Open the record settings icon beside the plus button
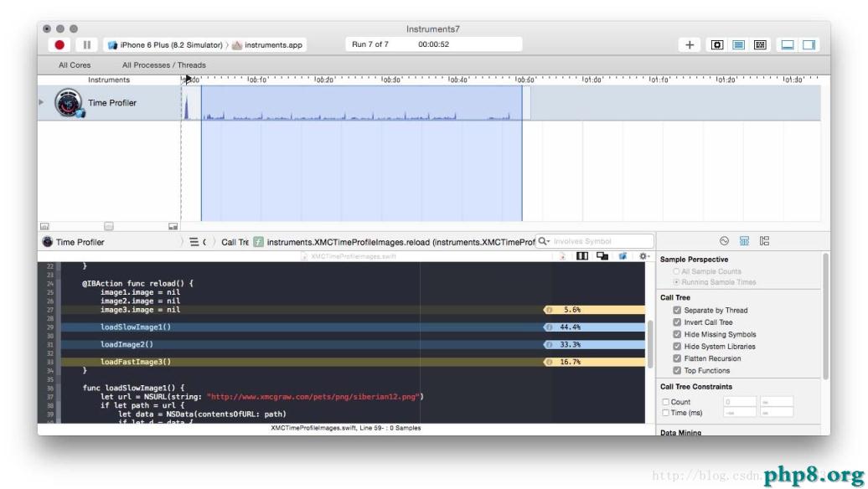868x489 pixels. (x=717, y=44)
